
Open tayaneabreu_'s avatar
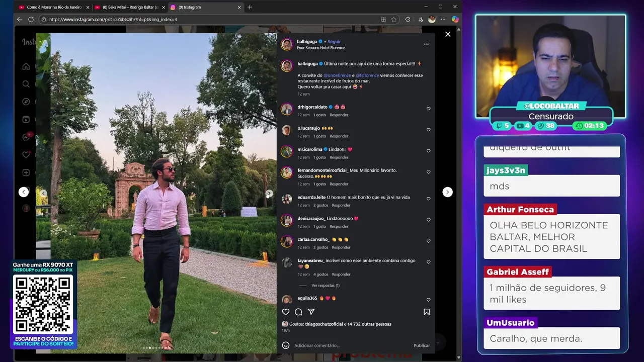(287, 262)
